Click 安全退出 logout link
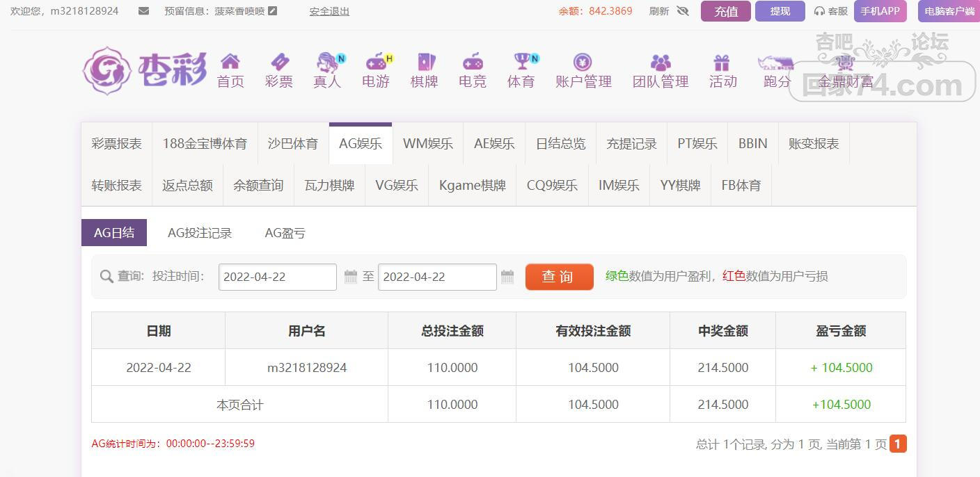The image size is (980, 477). [329, 11]
